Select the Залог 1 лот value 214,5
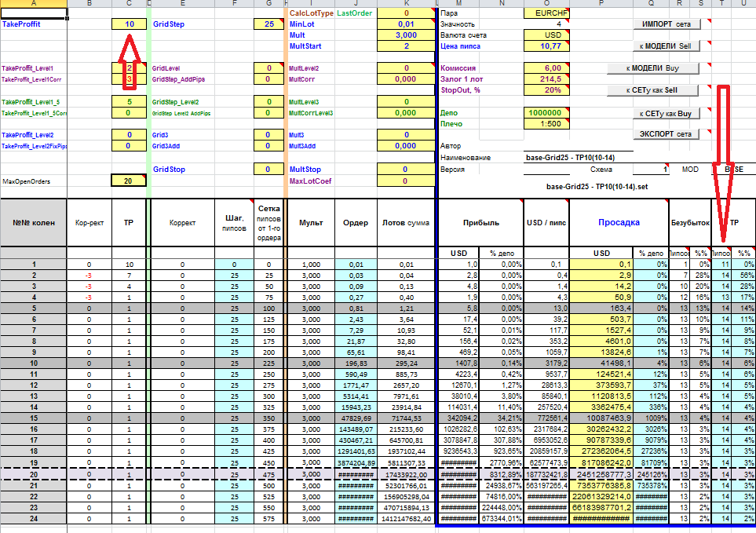The width and height of the screenshot is (756, 533). tap(546, 79)
